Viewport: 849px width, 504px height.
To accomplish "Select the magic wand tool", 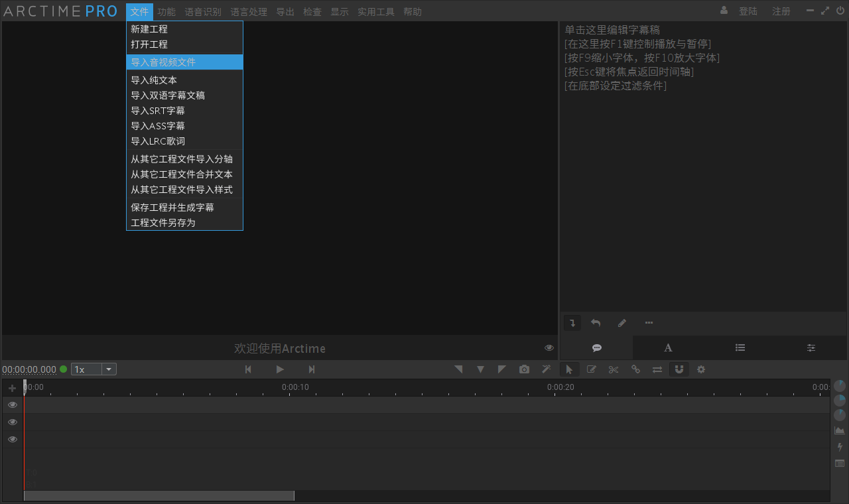I will coord(546,369).
